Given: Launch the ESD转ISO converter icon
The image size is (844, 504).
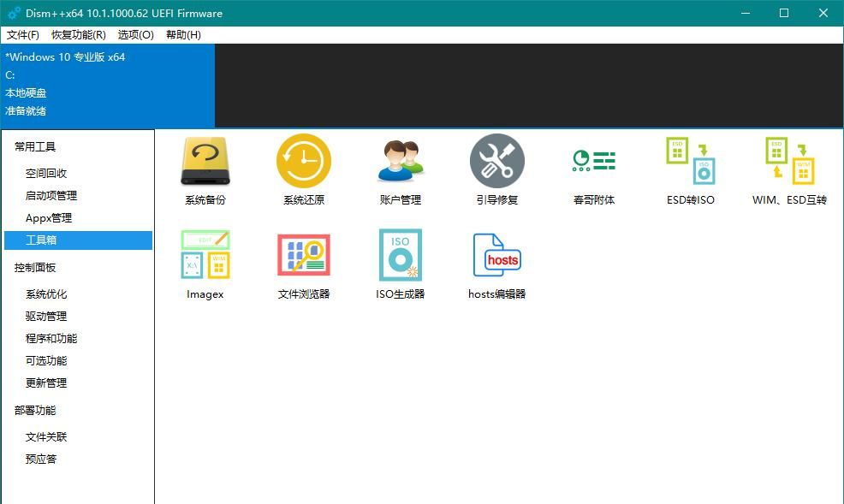Looking at the screenshot, I should click(691, 161).
